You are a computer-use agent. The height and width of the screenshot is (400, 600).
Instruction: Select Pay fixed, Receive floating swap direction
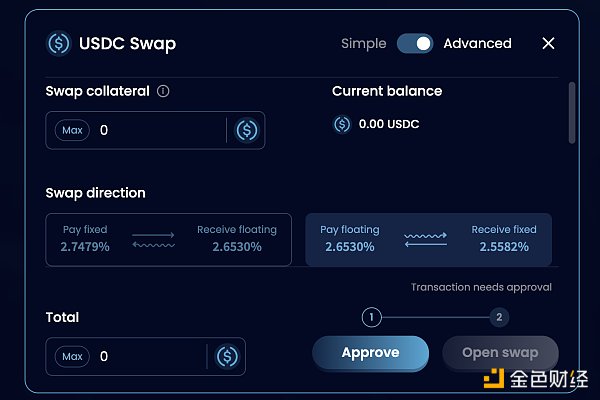[x=168, y=239]
